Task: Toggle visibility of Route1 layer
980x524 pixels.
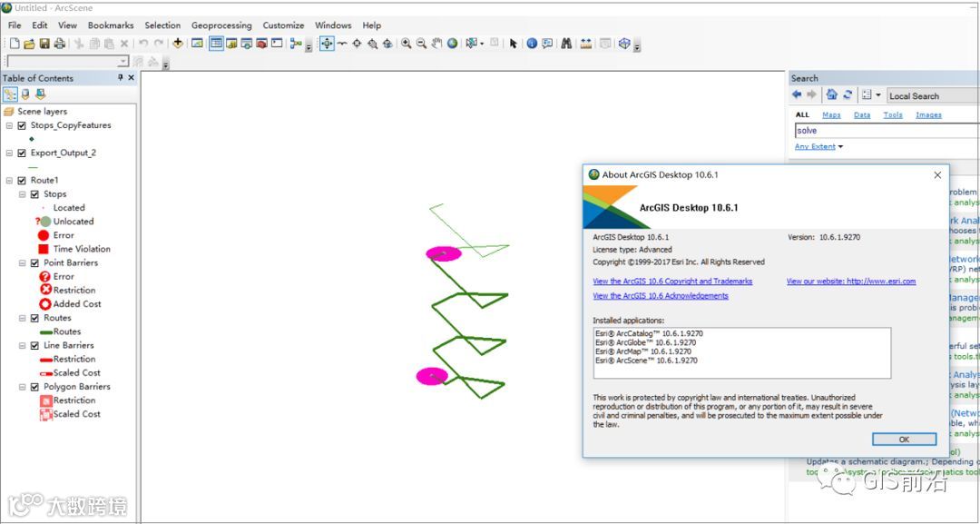Action: point(22,180)
